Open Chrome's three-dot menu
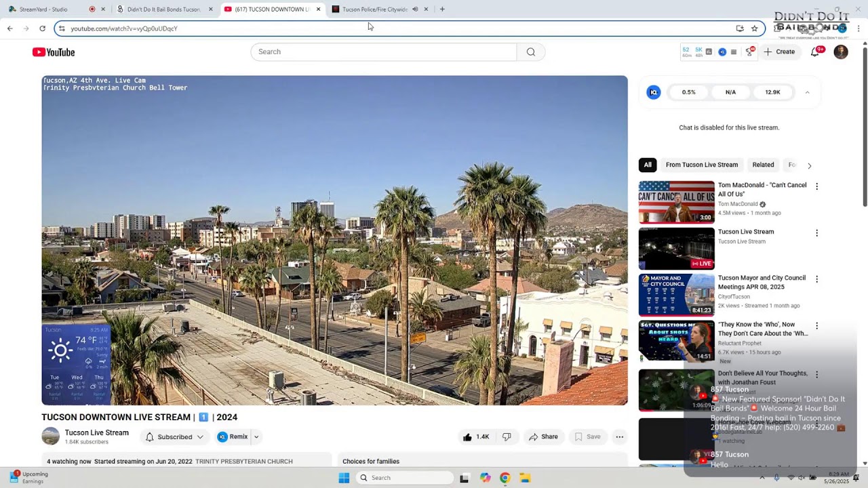868x488 pixels. (x=859, y=28)
